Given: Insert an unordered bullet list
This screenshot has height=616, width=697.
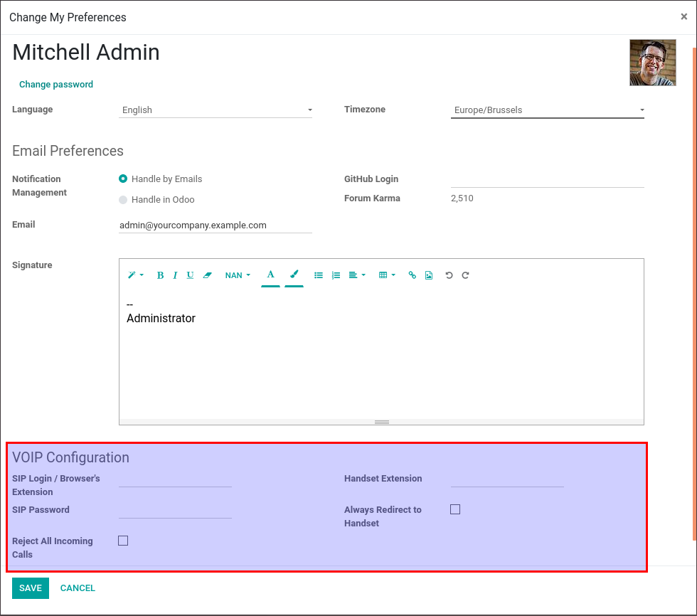Looking at the screenshot, I should point(319,275).
